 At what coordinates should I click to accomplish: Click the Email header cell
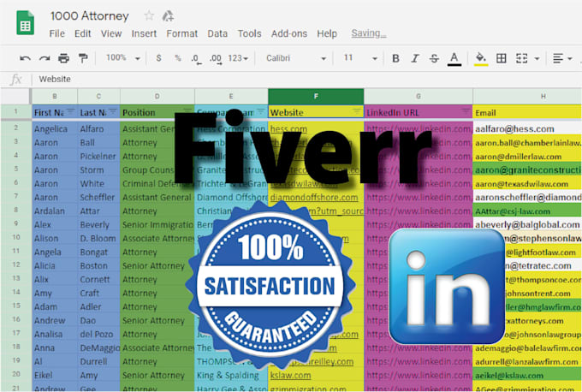pyautogui.click(x=527, y=112)
